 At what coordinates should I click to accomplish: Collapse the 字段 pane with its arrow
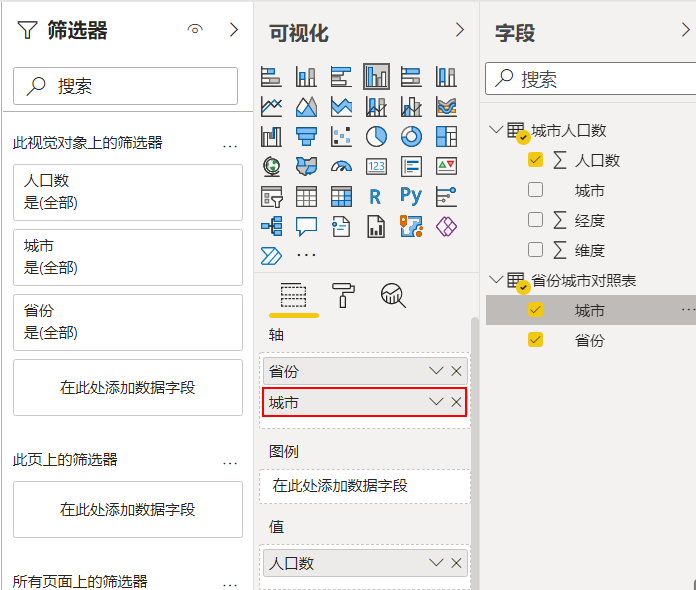tap(686, 30)
